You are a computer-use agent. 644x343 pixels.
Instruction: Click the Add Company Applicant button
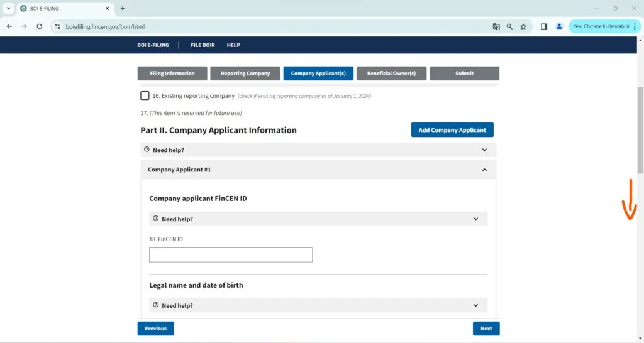(452, 130)
